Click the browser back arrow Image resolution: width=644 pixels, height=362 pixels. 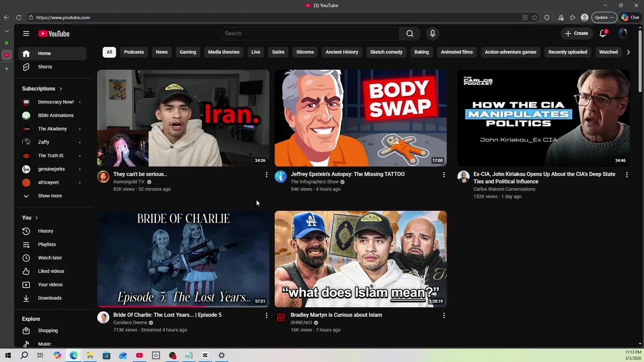point(7,18)
